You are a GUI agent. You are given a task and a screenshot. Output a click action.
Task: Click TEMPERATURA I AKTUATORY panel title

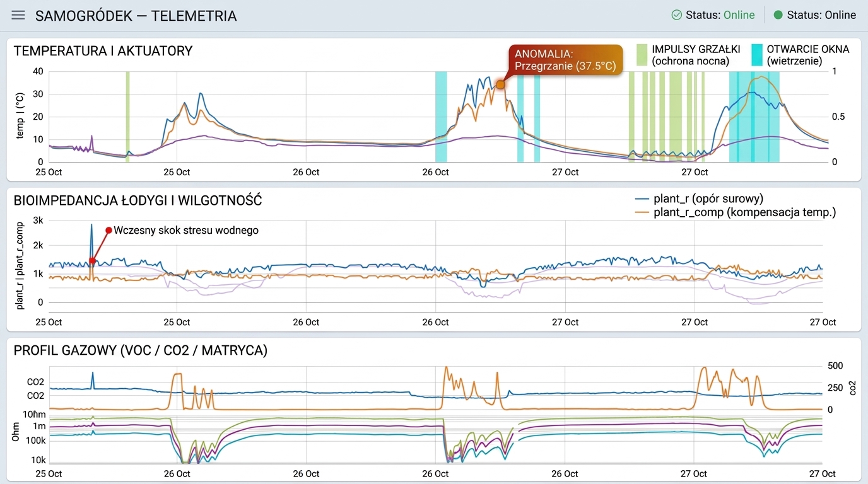103,51
